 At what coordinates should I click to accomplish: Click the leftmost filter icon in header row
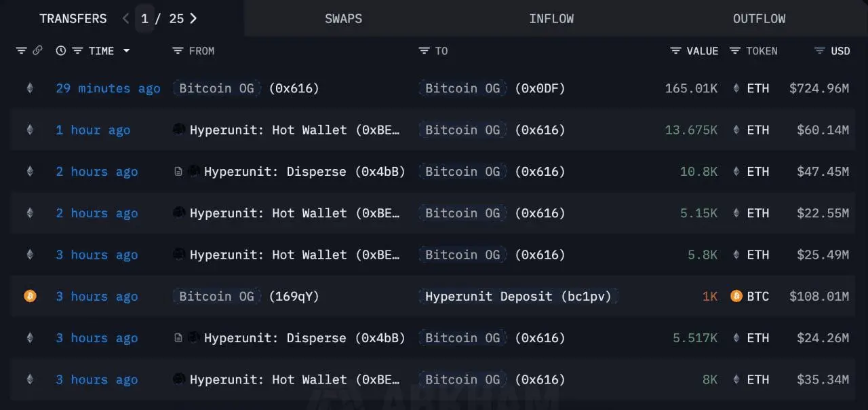[21, 51]
